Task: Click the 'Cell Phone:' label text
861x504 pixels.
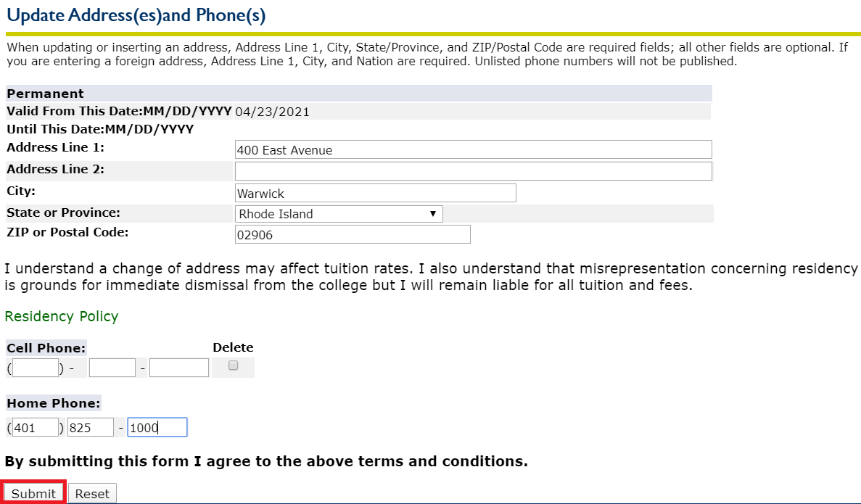Action: [x=46, y=348]
